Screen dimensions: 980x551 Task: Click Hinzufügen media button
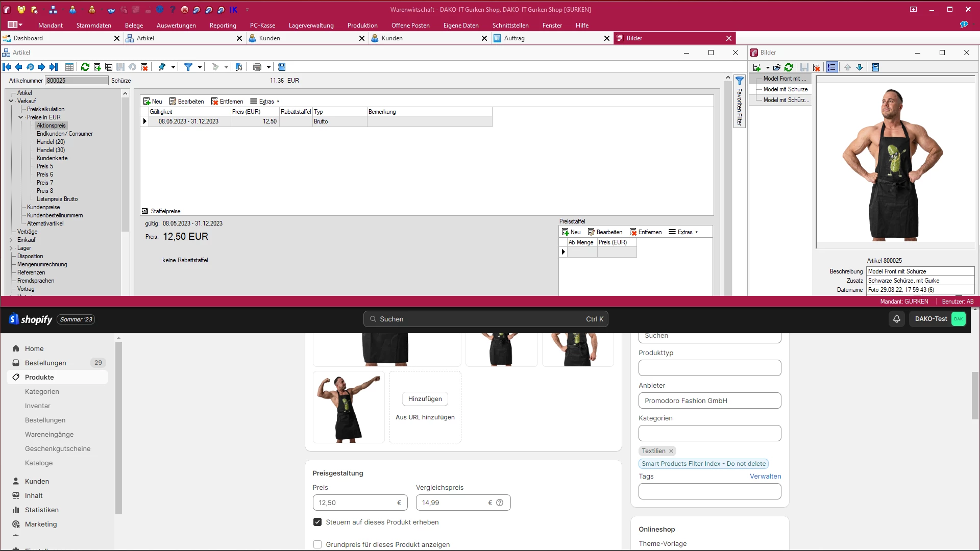point(425,399)
